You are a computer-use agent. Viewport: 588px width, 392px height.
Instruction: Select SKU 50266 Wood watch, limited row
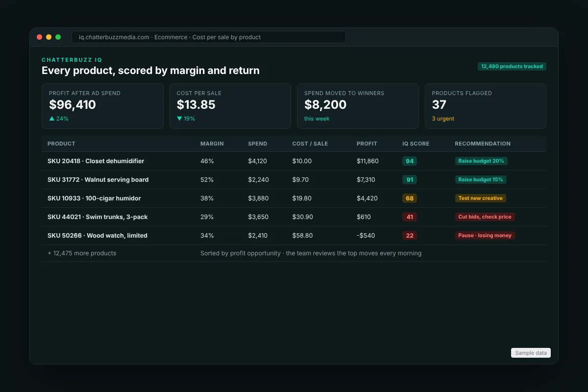point(294,236)
